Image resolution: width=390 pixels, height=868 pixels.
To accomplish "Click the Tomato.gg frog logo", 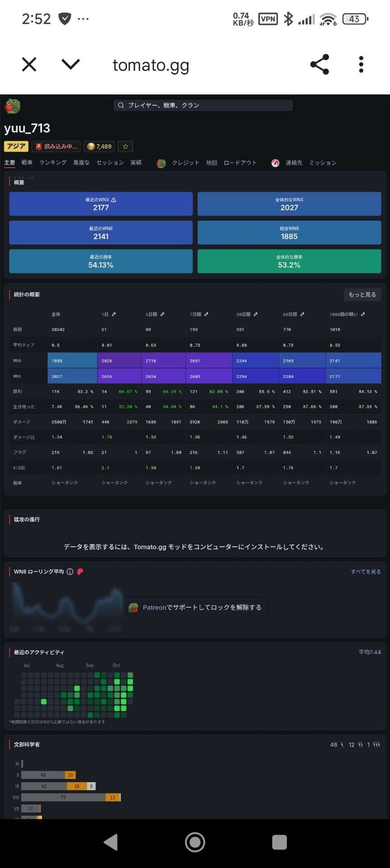I will coord(12,106).
